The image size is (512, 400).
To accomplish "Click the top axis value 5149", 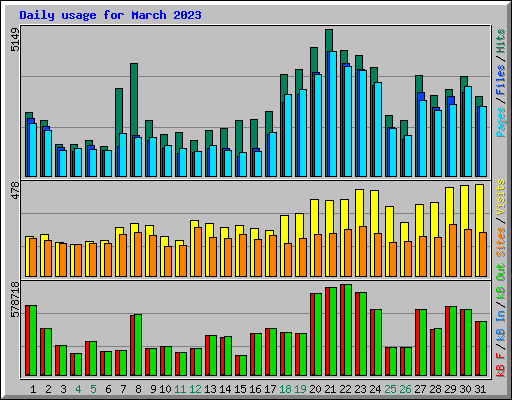I will [15, 40].
